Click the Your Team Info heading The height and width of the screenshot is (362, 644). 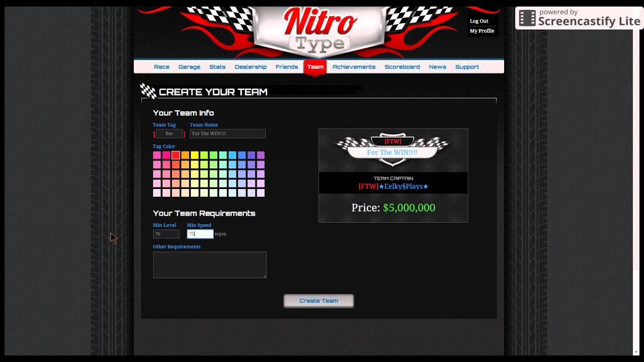tap(183, 113)
